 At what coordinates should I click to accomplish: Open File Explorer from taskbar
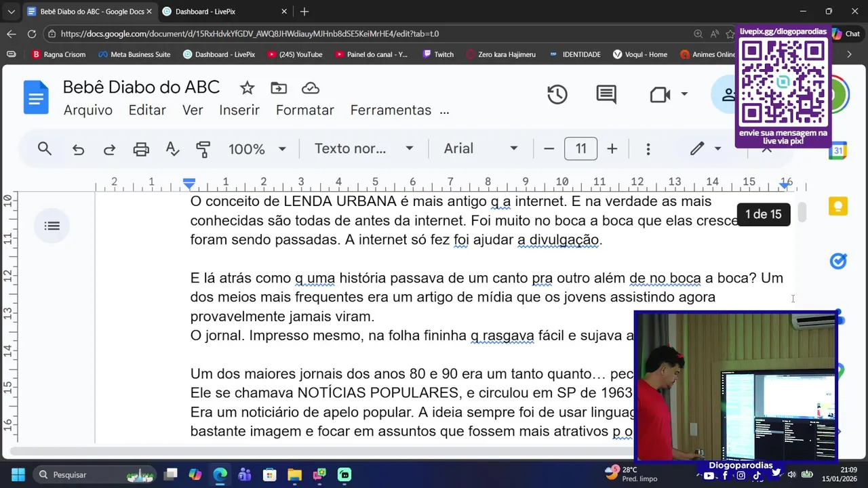click(294, 474)
